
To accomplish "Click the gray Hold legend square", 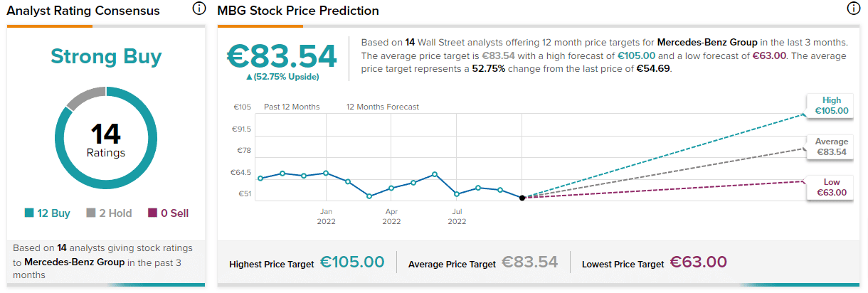I will pyautogui.click(x=90, y=213).
